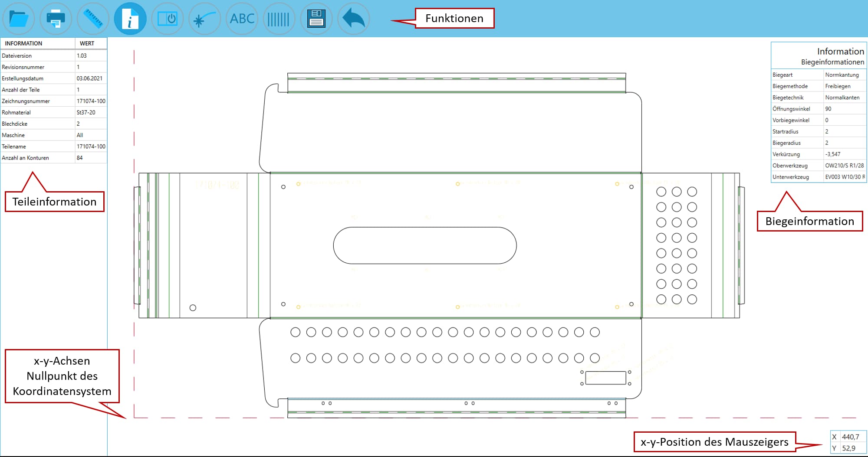Image resolution: width=868 pixels, height=457 pixels.
Task: Click the Oberwerkzeug value OW210/S R1/28
Action: click(844, 166)
